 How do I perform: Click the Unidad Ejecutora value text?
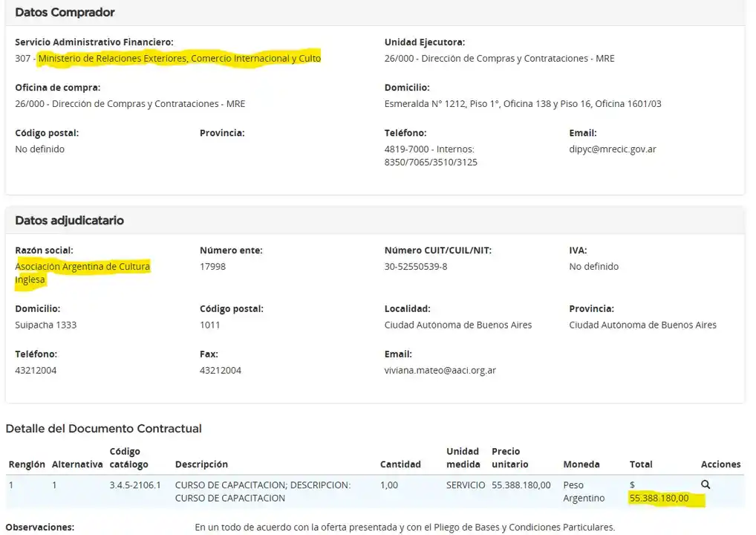[499, 59]
